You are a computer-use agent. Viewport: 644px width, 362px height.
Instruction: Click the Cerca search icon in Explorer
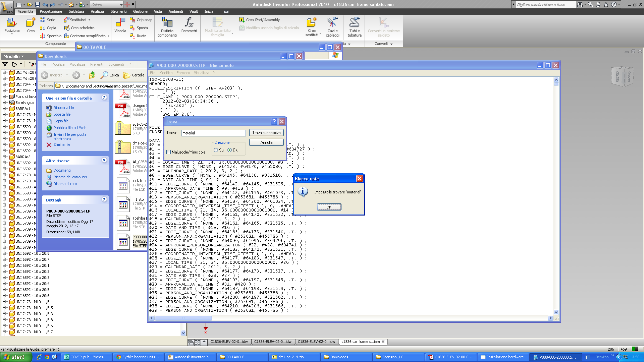coord(105,75)
